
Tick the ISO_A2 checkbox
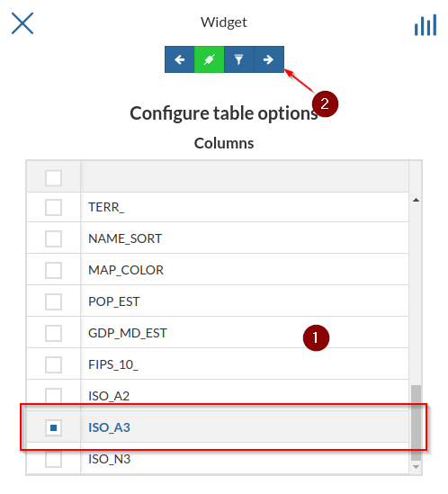(53, 396)
